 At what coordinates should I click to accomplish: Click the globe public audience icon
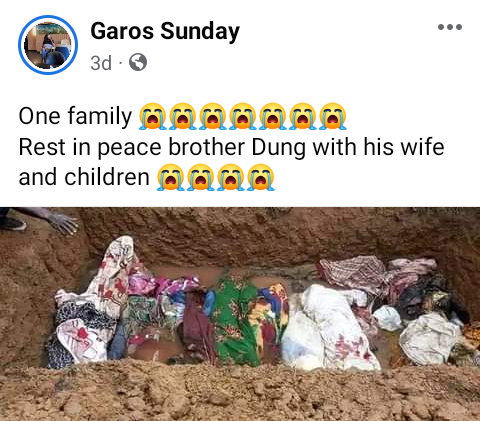[138, 62]
